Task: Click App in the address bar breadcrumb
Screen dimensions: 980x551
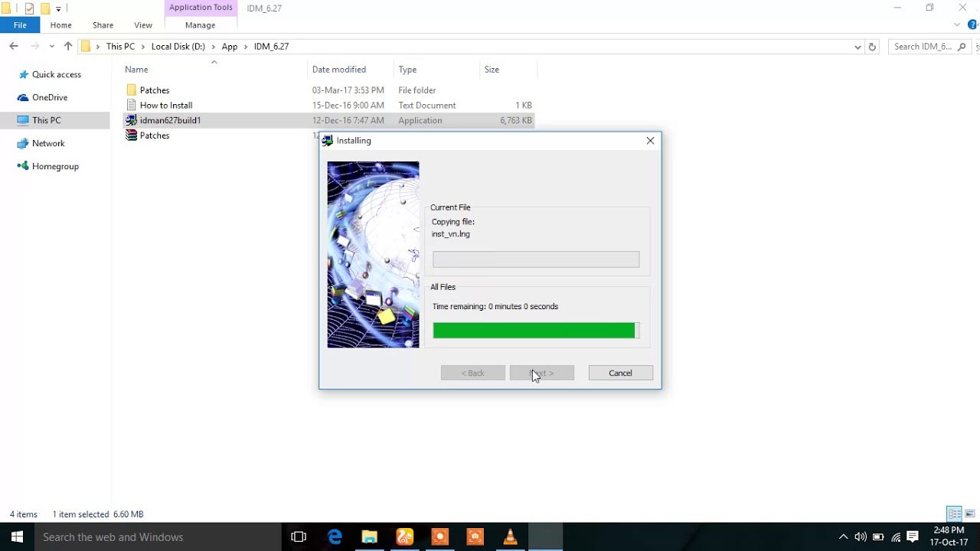Action: (x=230, y=47)
